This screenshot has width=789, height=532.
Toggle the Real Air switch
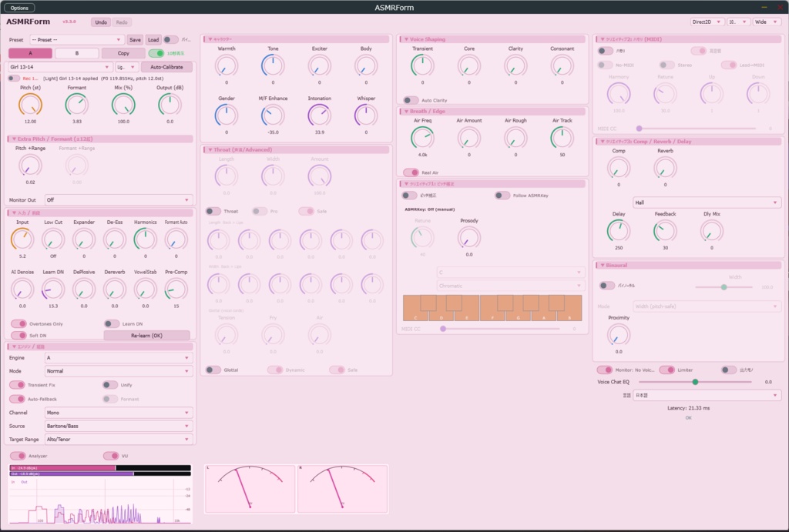click(411, 172)
